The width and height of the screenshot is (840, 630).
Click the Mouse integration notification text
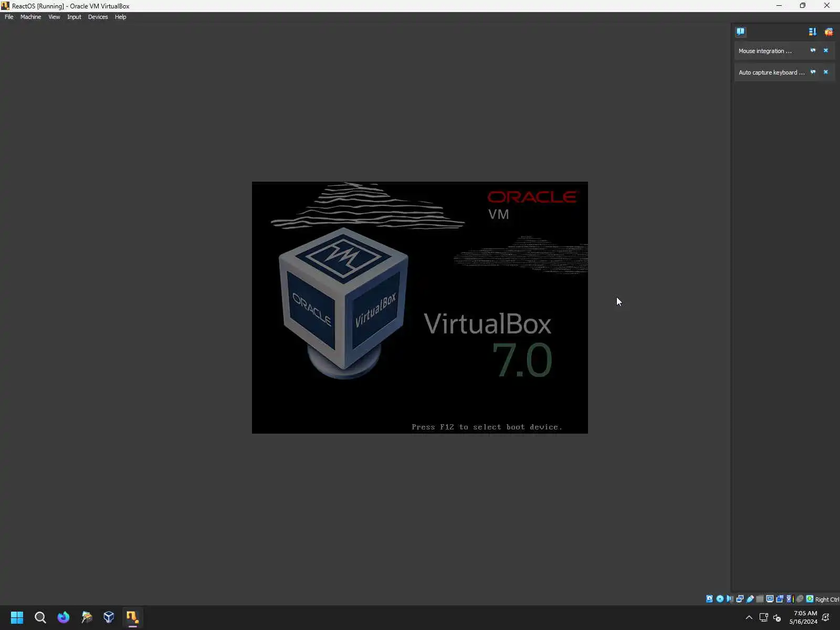764,51
